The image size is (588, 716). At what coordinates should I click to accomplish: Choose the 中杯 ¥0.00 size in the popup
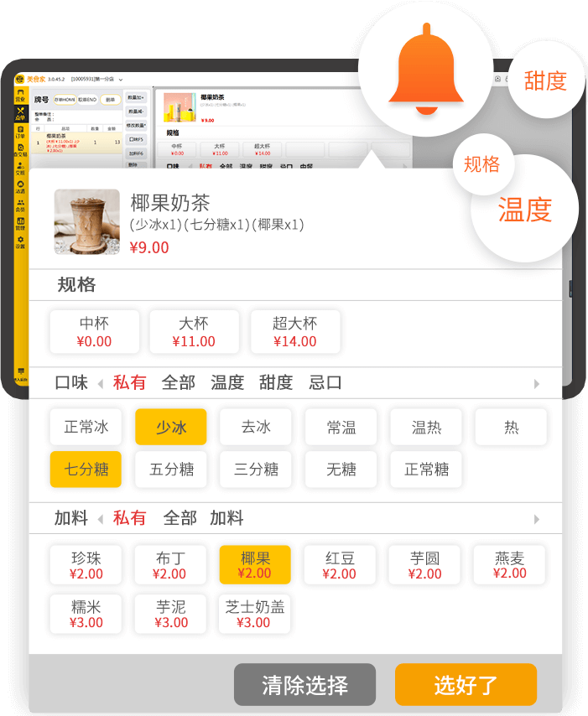[x=95, y=331]
